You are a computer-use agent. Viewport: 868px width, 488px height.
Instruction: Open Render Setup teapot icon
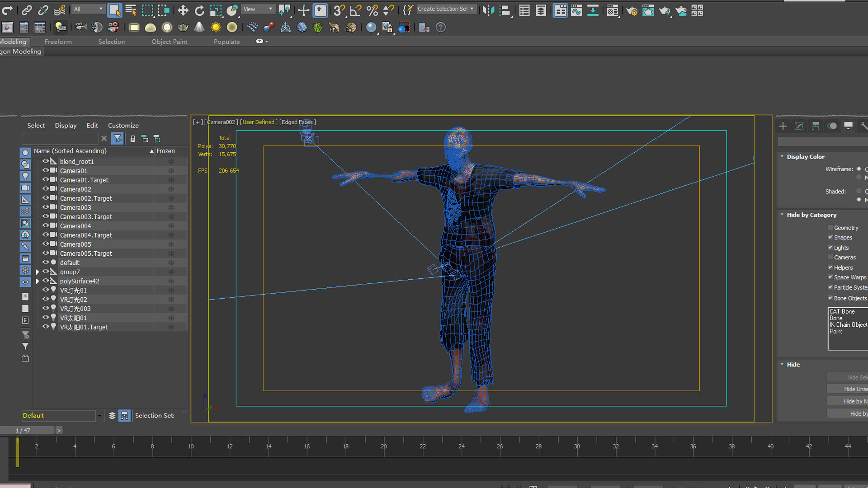[632, 10]
